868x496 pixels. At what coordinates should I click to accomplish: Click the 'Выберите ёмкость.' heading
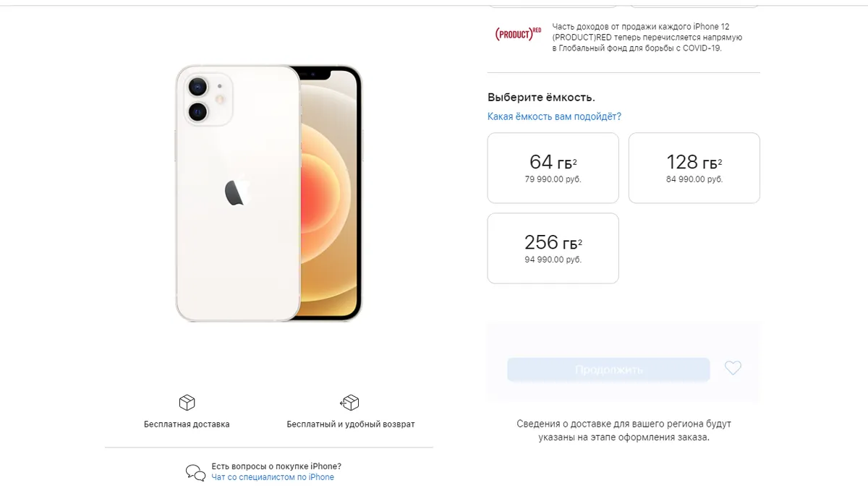coord(541,97)
